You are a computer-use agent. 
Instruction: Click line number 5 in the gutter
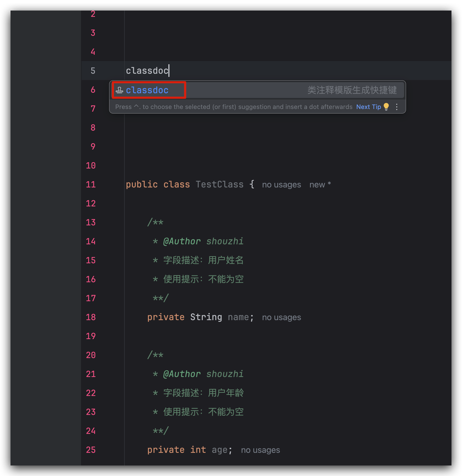[93, 71]
